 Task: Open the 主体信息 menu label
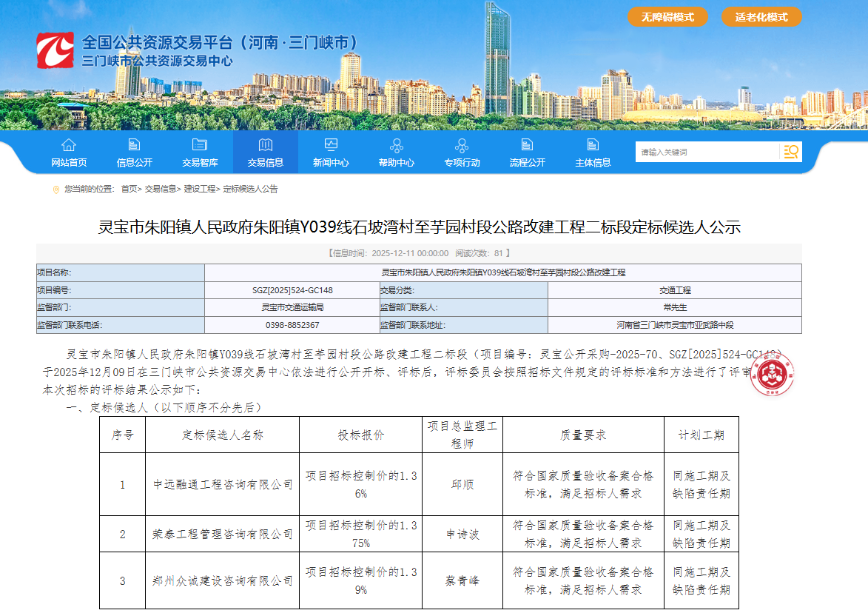click(593, 163)
